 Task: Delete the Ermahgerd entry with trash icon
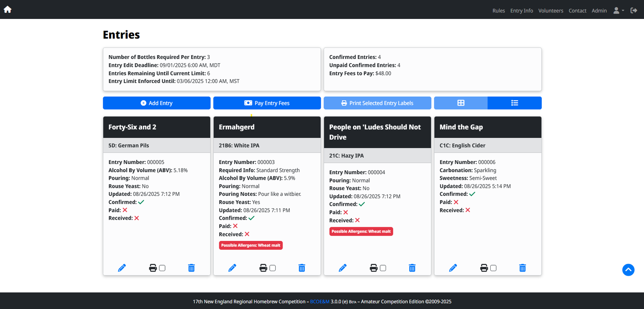pos(301,268)
